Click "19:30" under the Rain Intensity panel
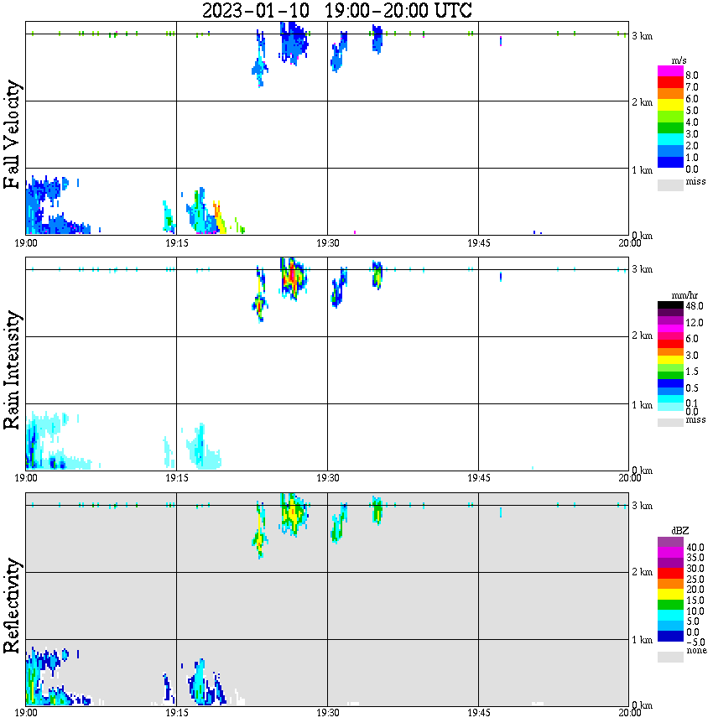Screen dimensions: 713x728 pos(328,478)
